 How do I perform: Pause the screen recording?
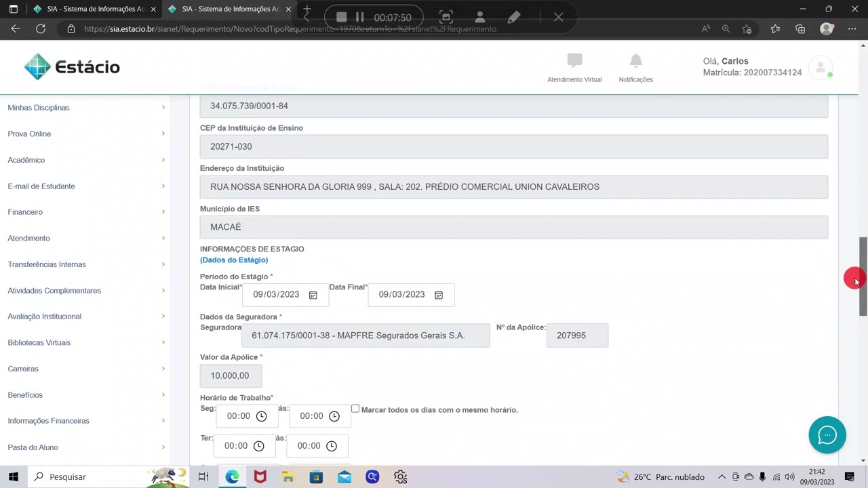pyautogui.click(x=359, y=17)
